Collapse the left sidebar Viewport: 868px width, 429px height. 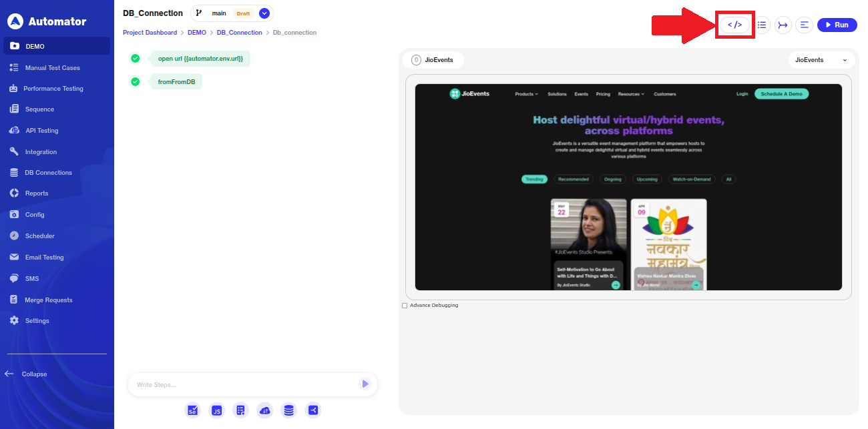click(27, 374)
